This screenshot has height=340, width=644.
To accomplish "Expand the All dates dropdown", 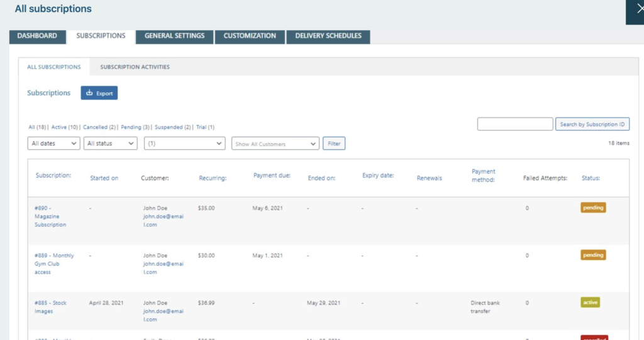I will 54,144.
